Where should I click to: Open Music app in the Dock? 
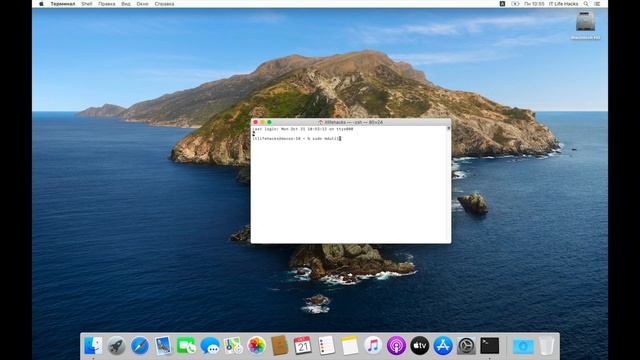click(373, 346)
